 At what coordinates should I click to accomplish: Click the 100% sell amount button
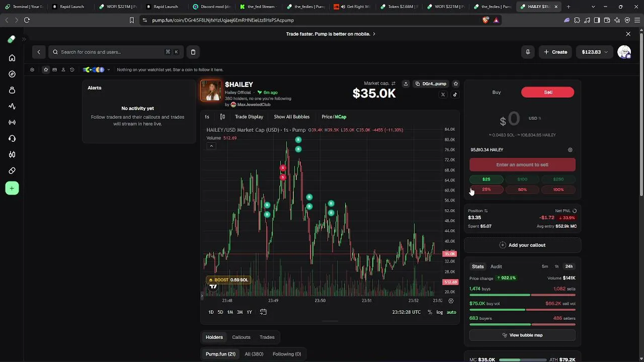(x=558, y=190)
